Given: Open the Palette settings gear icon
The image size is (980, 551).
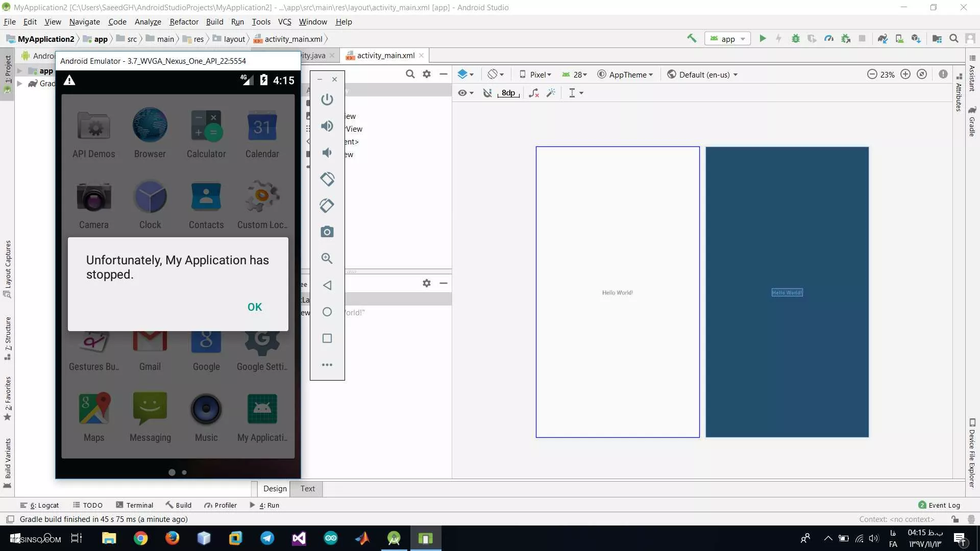Looking at the screenshot, I should coord(427,74).
